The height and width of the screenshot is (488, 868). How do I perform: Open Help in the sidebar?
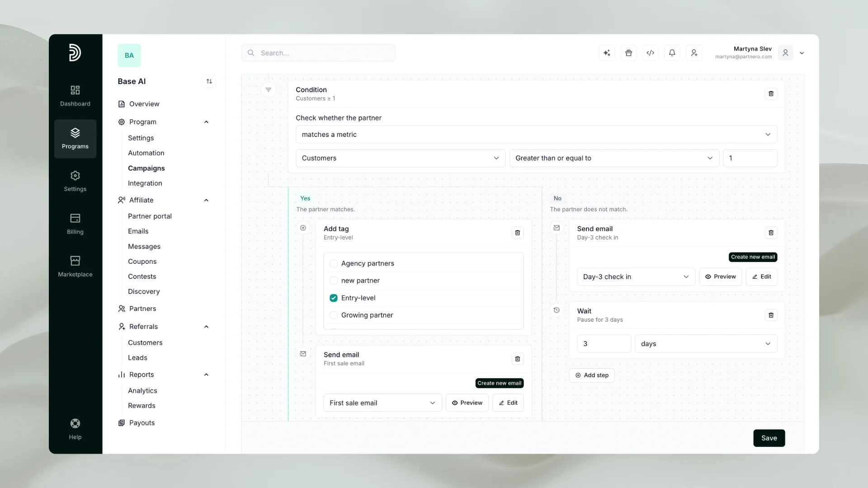point(75,429)
